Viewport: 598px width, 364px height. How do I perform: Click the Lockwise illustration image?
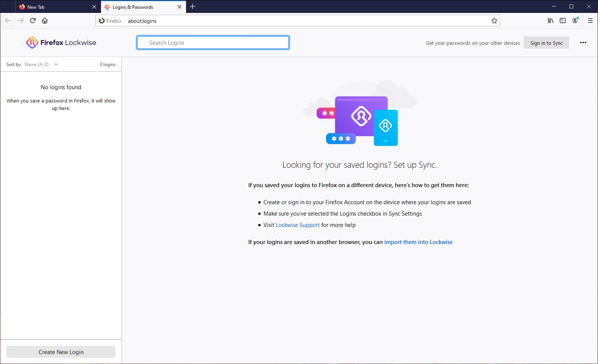click(x=360, y=113)
